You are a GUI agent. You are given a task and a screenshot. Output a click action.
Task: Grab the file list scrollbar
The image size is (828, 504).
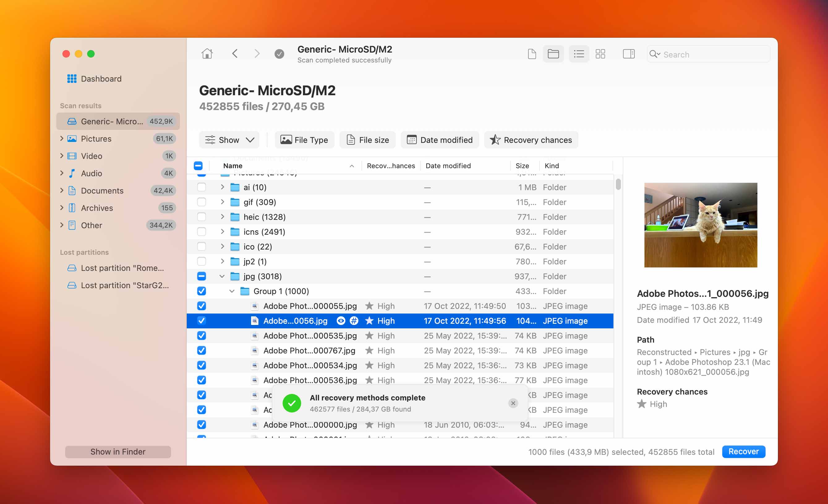point(618,185)
